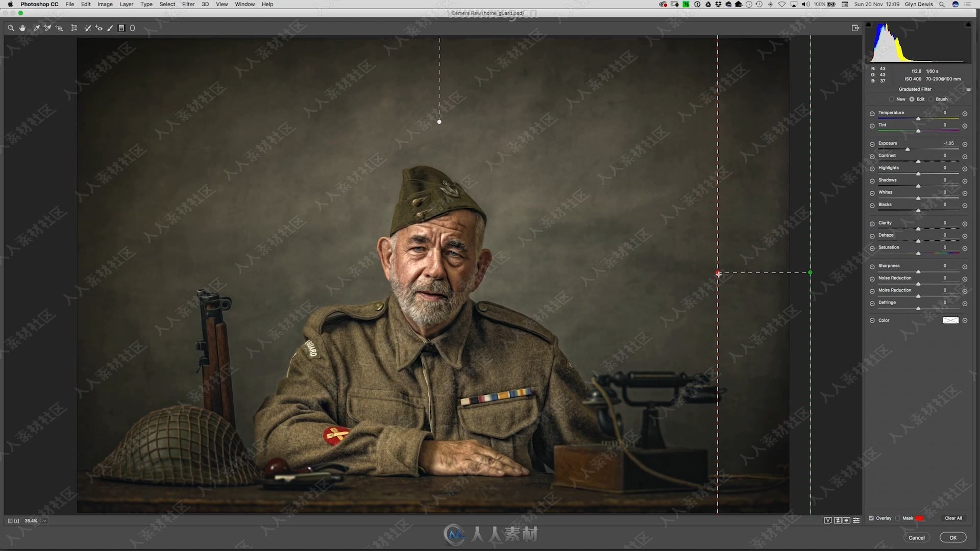Open the Filter menu

[188, 4]
